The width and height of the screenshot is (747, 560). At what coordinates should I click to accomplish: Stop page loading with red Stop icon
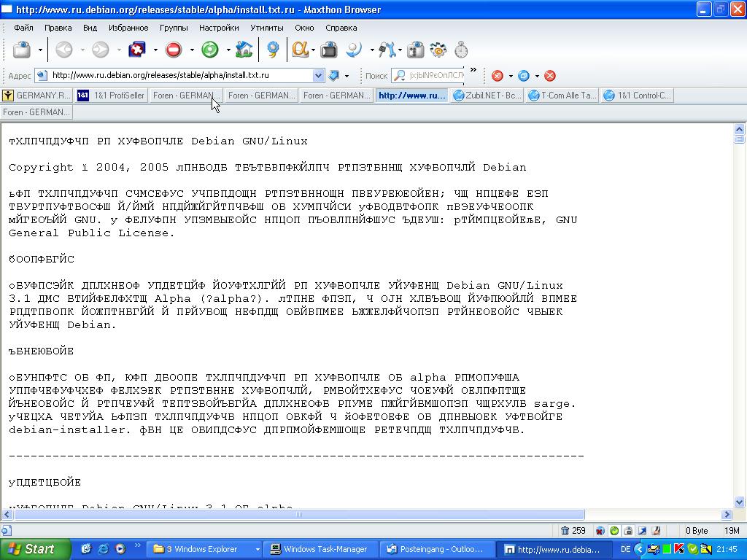(174, 50)
